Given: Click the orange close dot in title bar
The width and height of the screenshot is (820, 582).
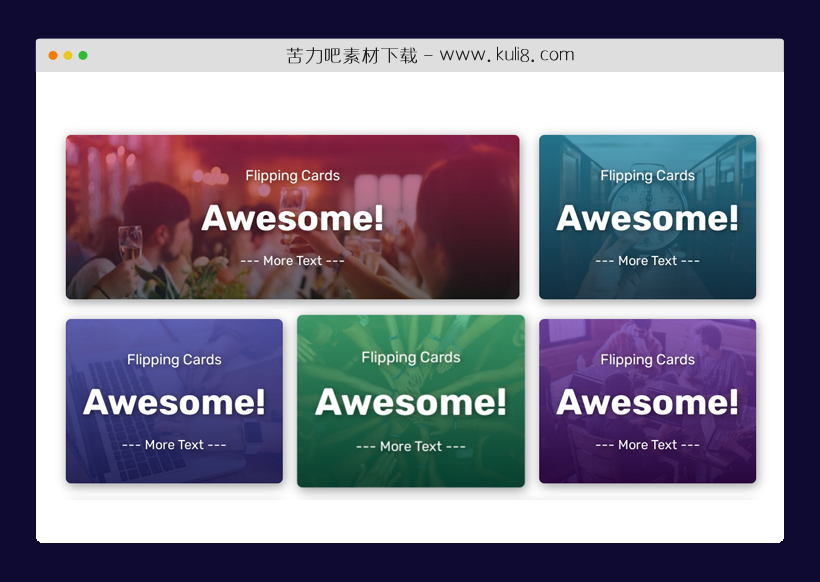Looking at the screenshot, I should coord(53,55).
